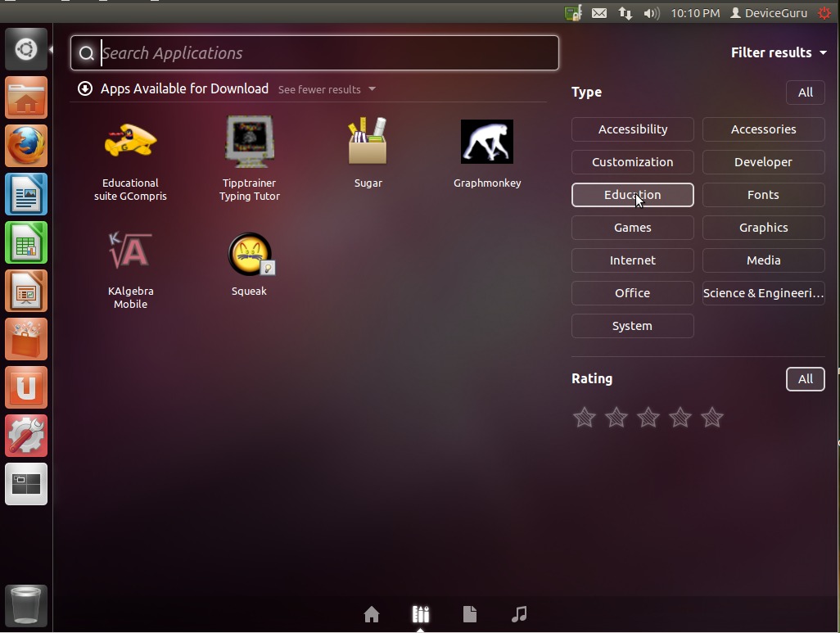Open LibreOffice Calc in the launcher
This screenshot has height=633, width=840.
(25, 242)
